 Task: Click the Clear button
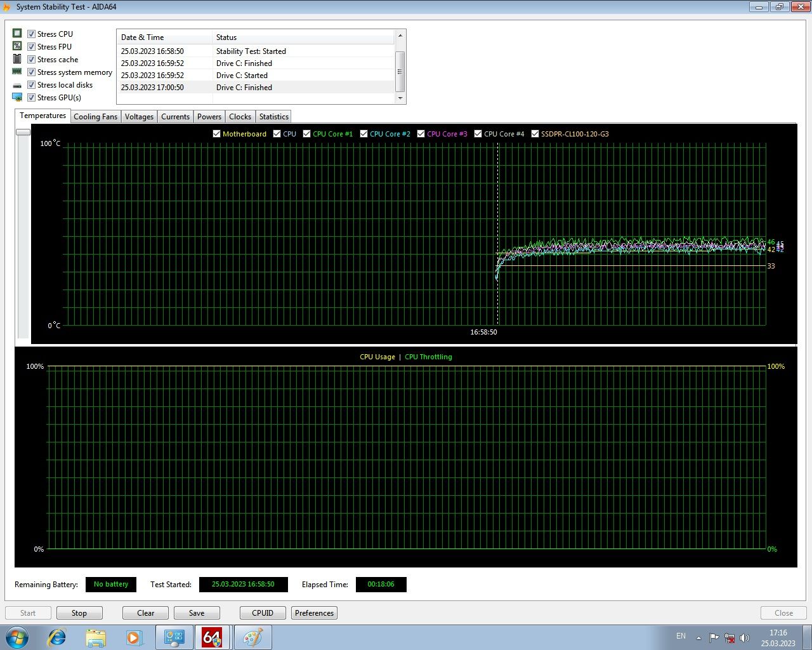(145, 613)
